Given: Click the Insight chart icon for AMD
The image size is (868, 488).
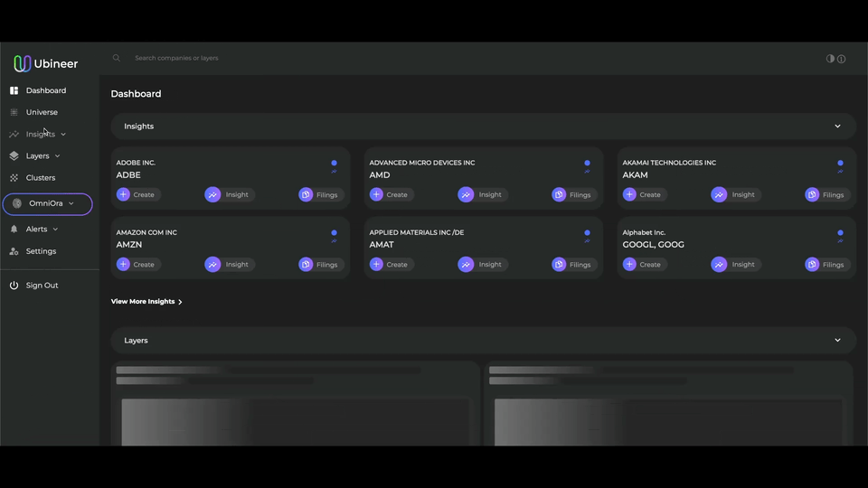Looking at the screenshot, I should 466,194.
